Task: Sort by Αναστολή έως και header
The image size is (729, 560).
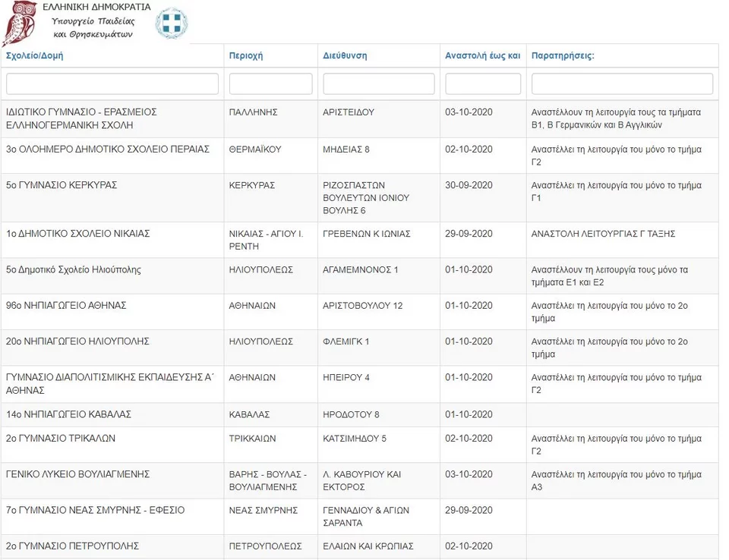Action: (482, 56)
